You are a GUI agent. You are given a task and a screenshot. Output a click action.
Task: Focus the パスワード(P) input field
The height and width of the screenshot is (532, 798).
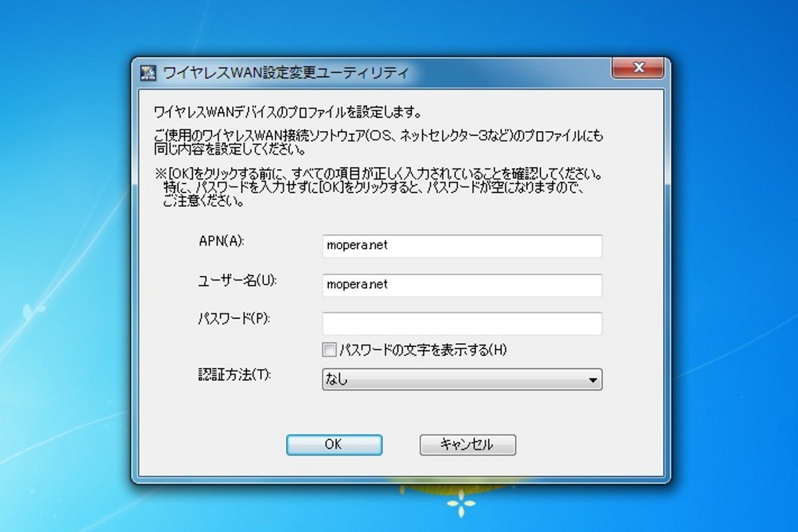point(462,323)
